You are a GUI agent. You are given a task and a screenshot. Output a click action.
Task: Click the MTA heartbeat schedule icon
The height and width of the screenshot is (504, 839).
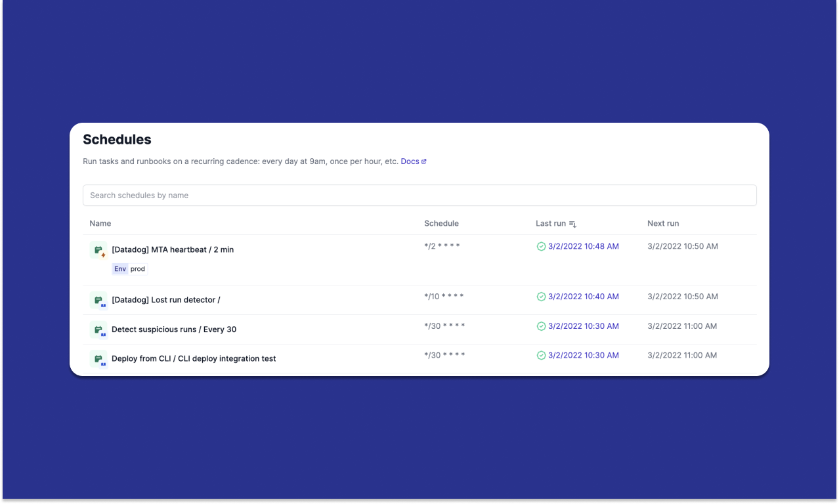98,250
